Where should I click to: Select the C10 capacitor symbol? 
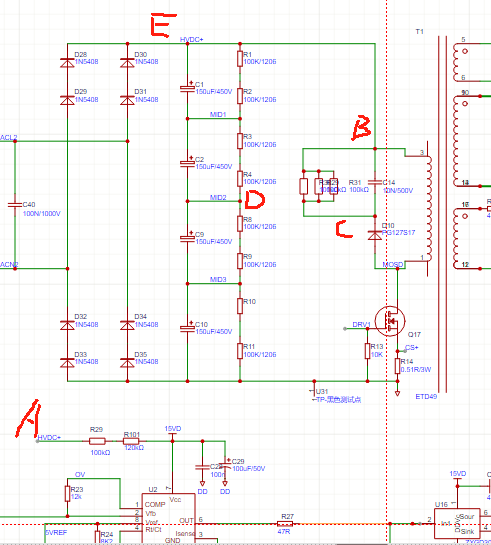187,328
